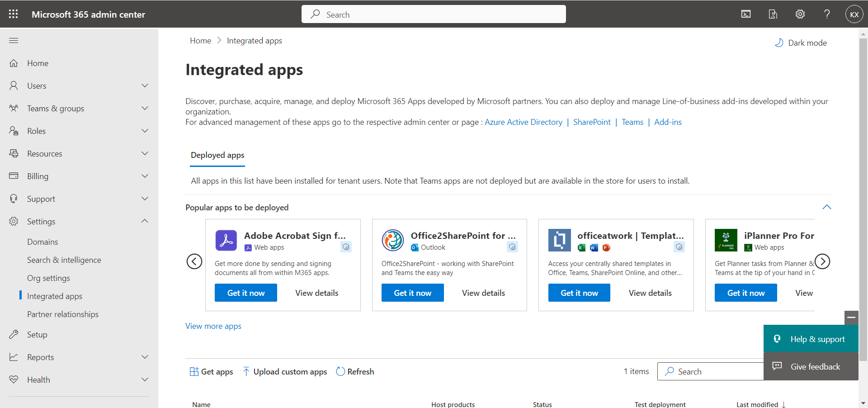Collapse the Settings chevron
This screenshot has height=408, width=868.
tap(145, 221)
